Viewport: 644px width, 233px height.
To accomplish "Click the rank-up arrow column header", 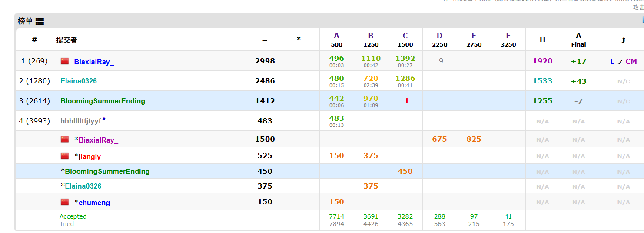I will [623, 40].
